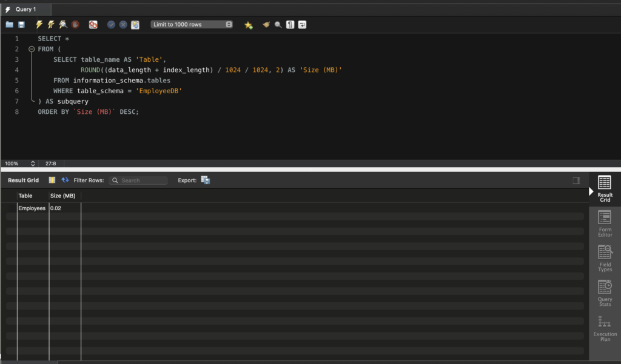Run Explain on current statement
Viewport: 621px width, 364px height.
coord(63,25)
